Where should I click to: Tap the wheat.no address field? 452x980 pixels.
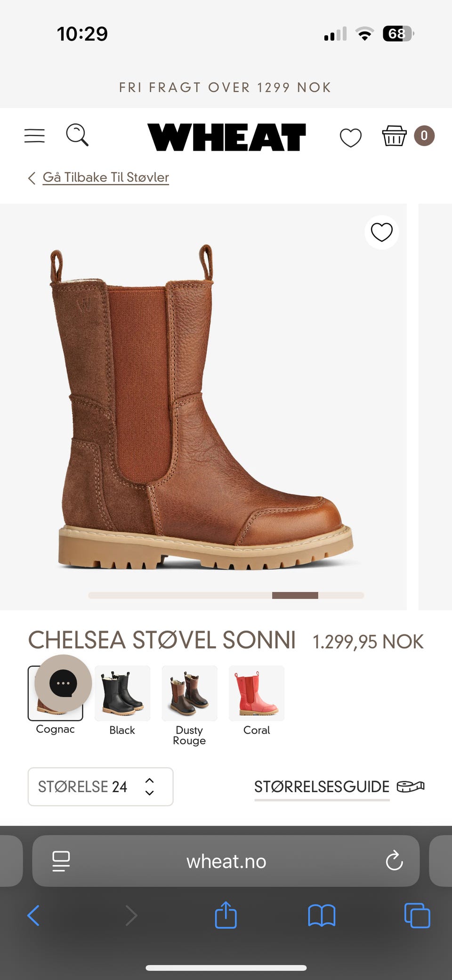pyautogui.click(x=226, y=861)
